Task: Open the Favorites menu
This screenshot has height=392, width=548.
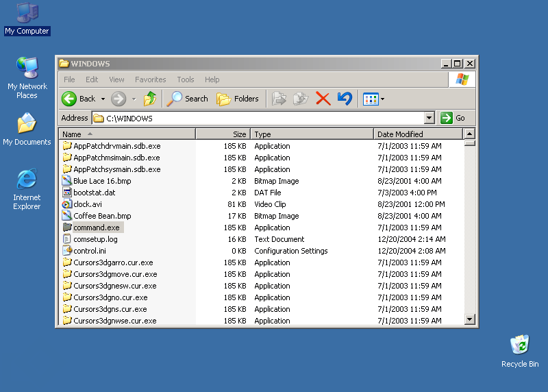Action: [x=150, y=79]
